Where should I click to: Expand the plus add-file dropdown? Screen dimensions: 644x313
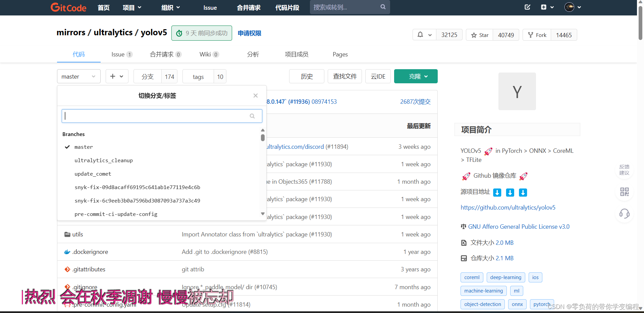coord(117,77)
